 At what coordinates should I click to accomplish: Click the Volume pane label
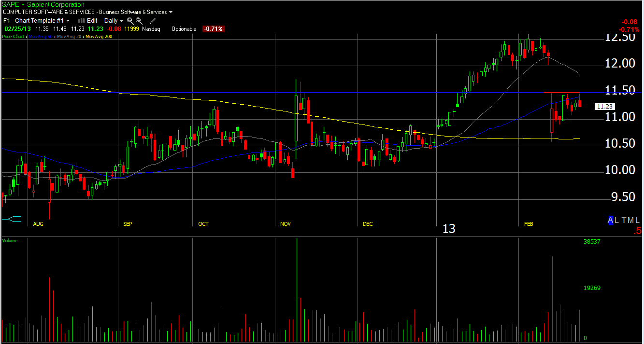tap(10, 240)
